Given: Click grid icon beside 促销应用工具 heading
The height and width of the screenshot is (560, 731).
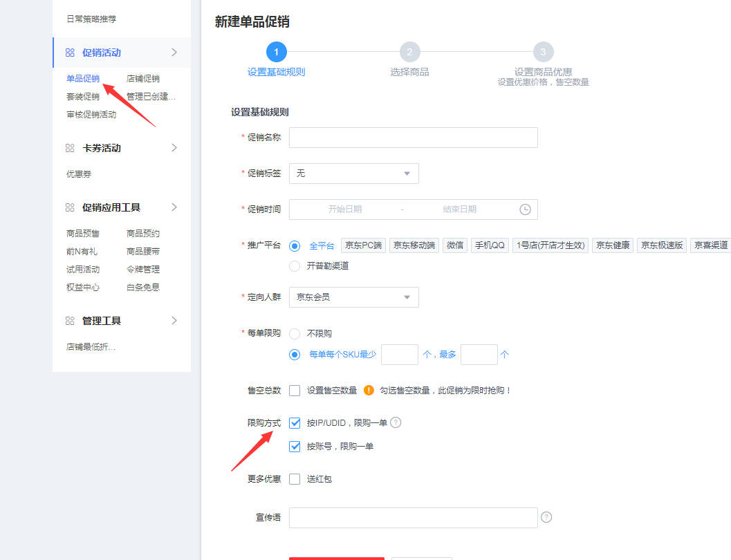Looking at the screenshot, I should pos(70,207).
